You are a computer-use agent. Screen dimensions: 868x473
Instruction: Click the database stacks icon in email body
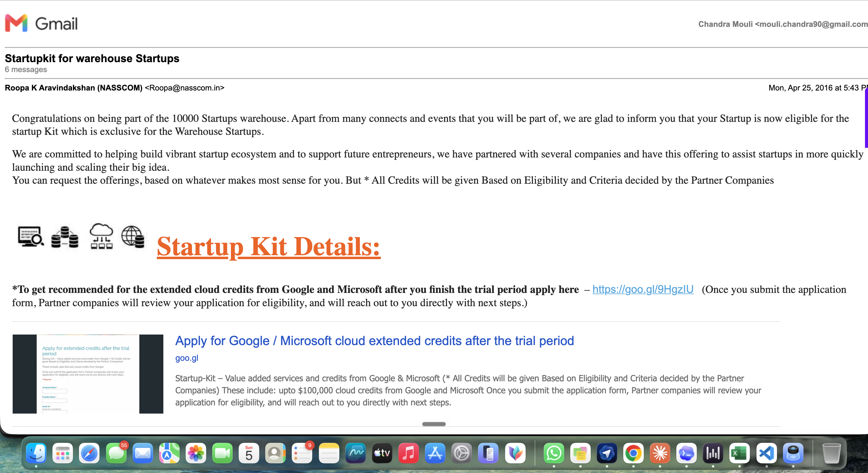point(65,237)
